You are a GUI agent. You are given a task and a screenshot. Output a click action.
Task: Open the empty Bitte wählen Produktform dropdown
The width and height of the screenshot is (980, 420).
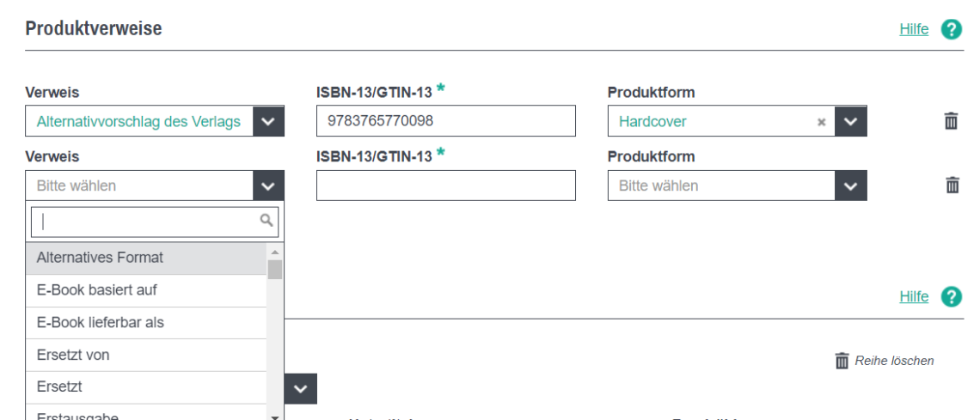(x=850, y=186)
